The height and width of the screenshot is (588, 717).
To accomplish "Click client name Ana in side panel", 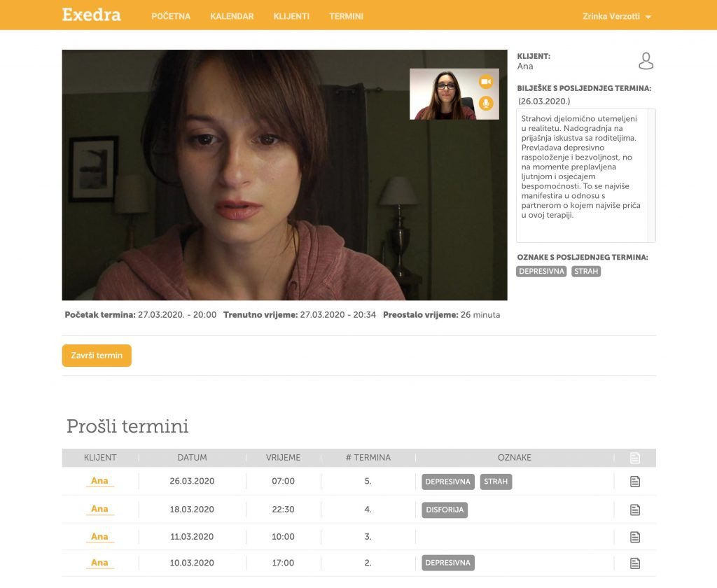I will tap(525, 66).
